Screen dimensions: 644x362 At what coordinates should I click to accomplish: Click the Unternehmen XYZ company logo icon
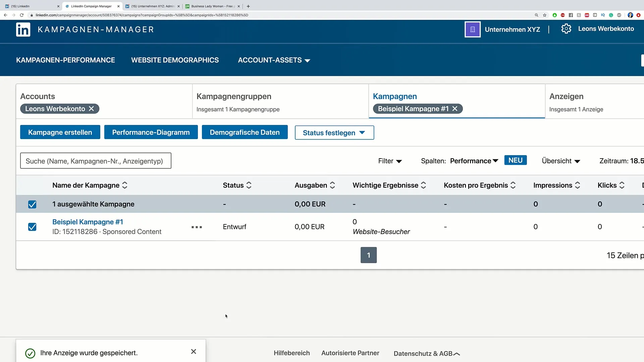[472, 29]
